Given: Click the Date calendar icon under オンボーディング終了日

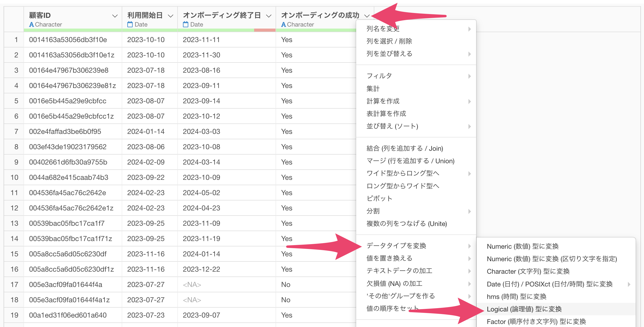Looking at the screenshot, I should pyautogui.click(x=185, y=24).
